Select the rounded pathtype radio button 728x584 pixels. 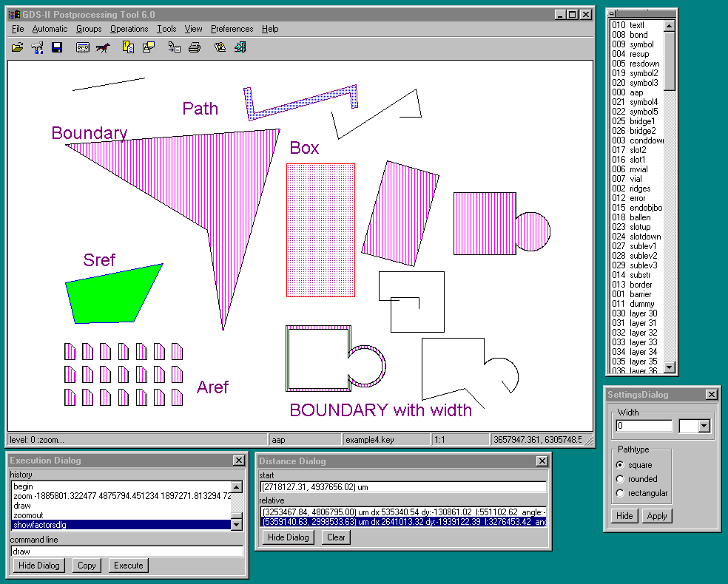click(620, 479)
